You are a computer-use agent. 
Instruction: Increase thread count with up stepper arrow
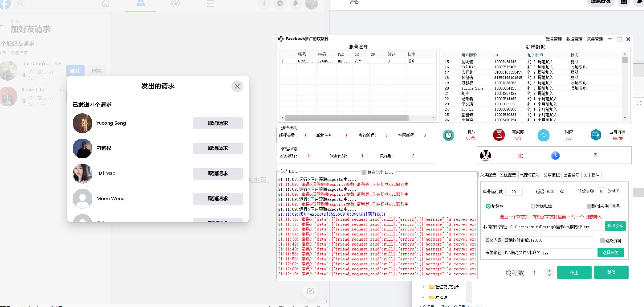pyautogui.click(x=549, y=270)
